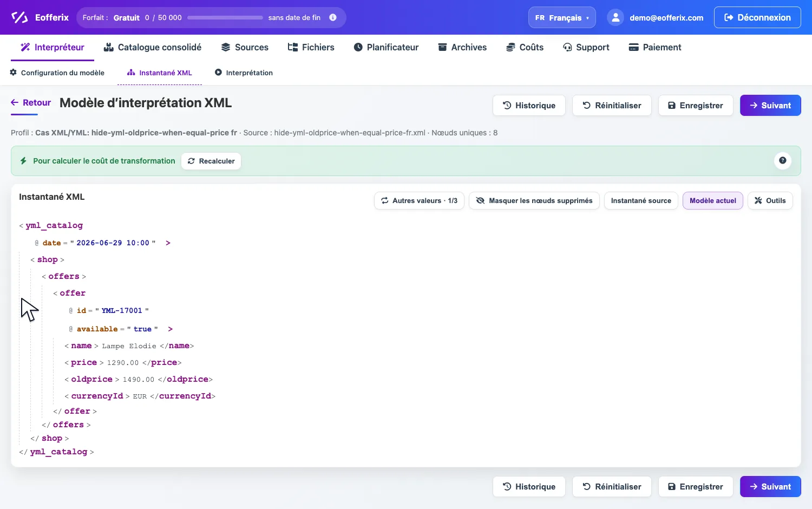Click the Forfait Gratuit plan label
Viewport: 812px width, 509px height.
[111, 18]
